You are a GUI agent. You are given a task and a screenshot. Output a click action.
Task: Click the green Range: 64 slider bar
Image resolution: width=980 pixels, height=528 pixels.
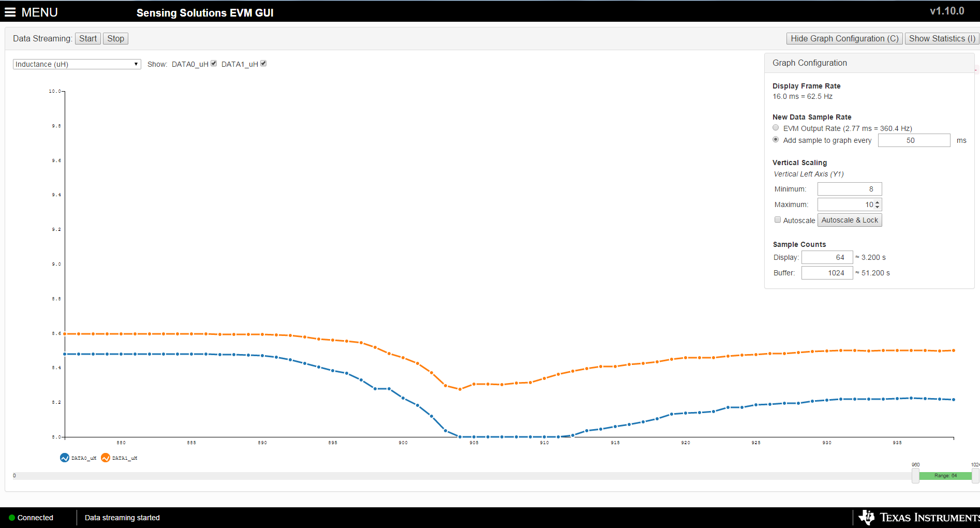point(946,476)
